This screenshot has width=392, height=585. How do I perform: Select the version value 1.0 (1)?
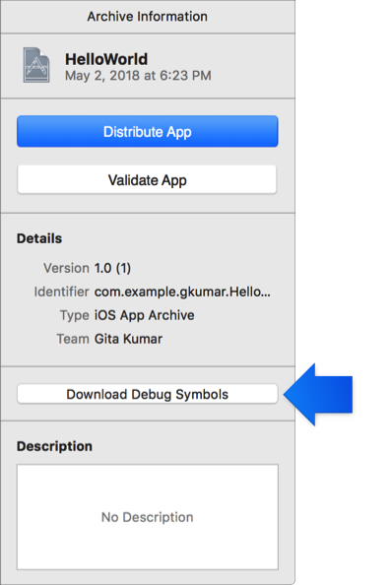point(112,268)
